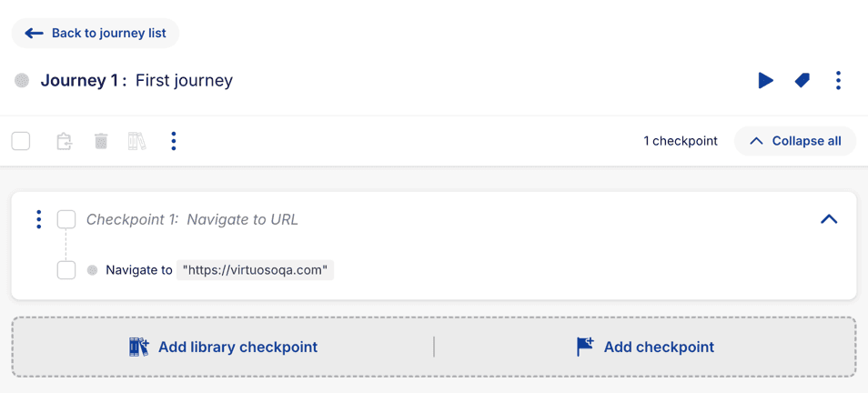Click Add library checkpoint
Image resolution: width=868 pixels, height=393 pixels.
(223, 347)
